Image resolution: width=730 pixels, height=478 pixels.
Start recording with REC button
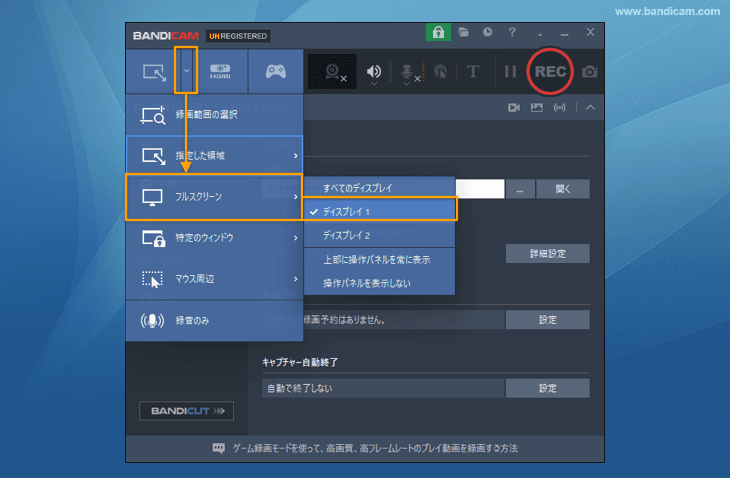tap(550, 71)
